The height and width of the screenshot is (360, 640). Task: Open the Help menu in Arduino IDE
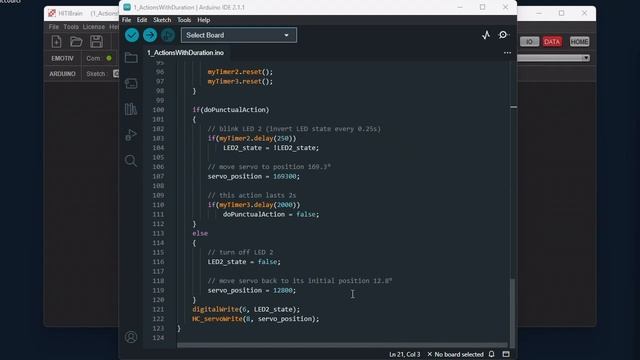coord(203,20)
